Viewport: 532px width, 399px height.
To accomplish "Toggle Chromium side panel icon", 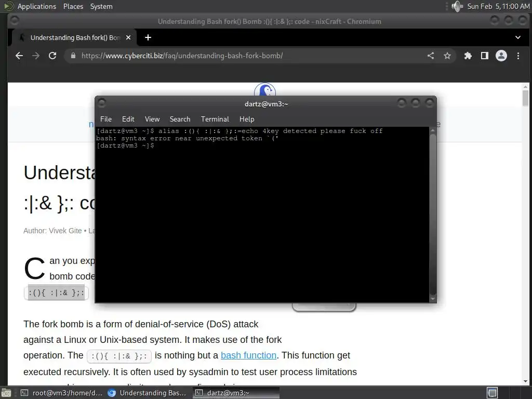I will pos(485,56).
